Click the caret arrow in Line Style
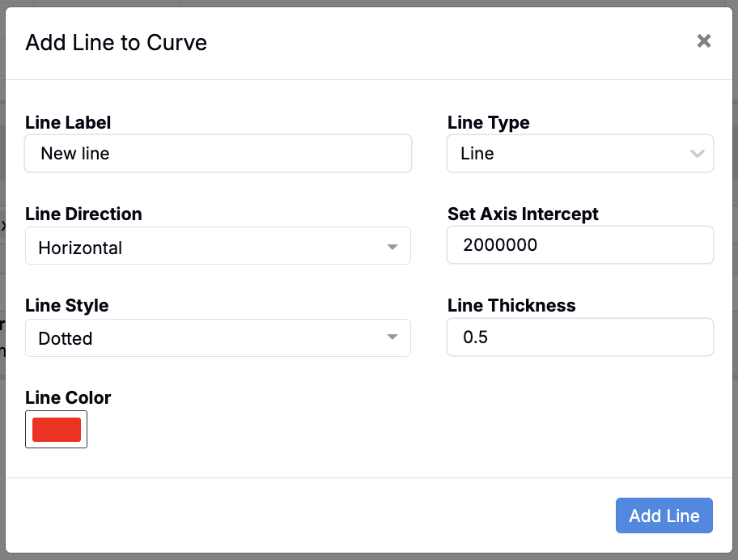This screenshot has height=560, width=738. tap(392, 337)
